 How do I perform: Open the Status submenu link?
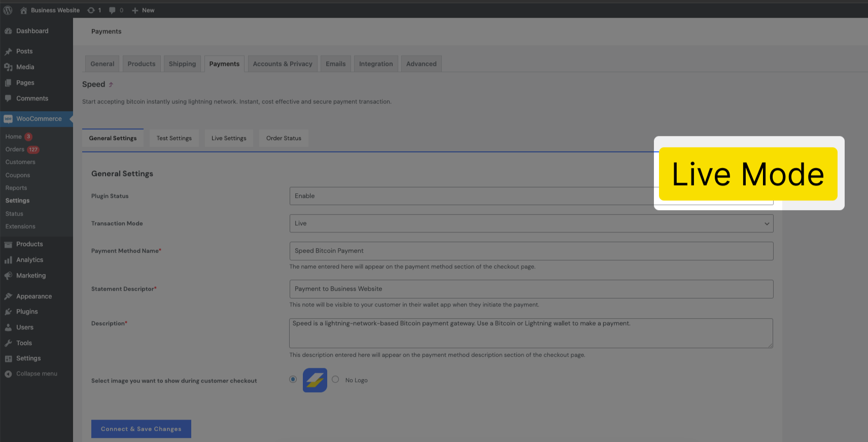(x=14, y=214)
